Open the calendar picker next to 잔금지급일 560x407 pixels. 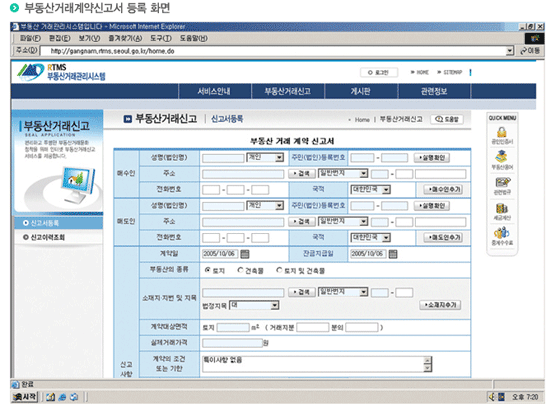(392, 254)
